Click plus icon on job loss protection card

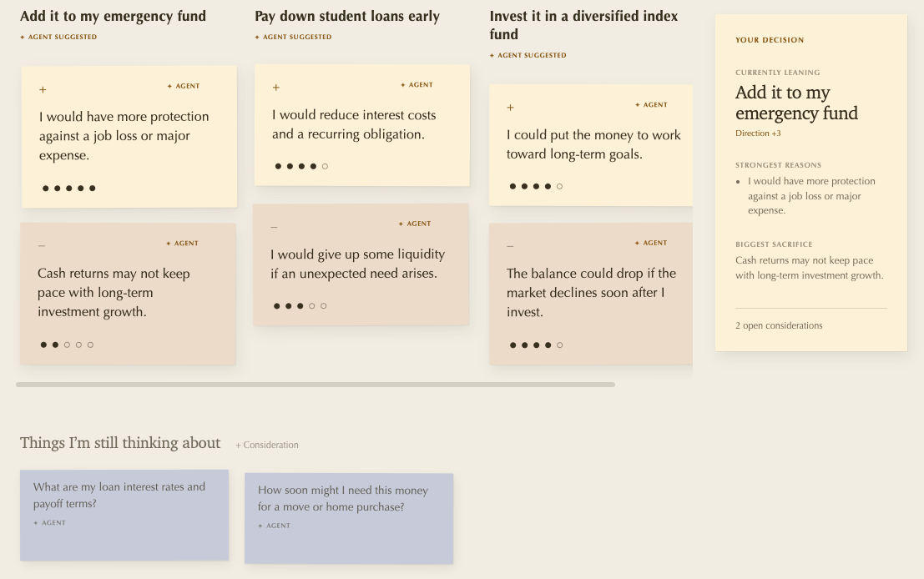tap(43, 90)
